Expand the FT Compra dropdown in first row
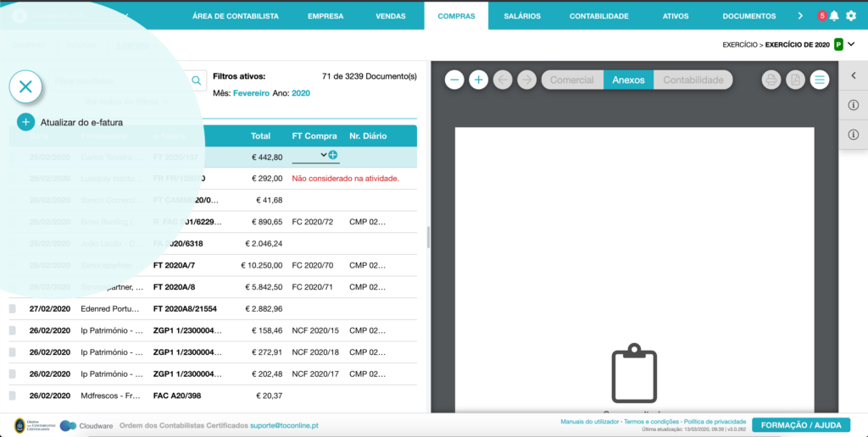 pos(323,155)
